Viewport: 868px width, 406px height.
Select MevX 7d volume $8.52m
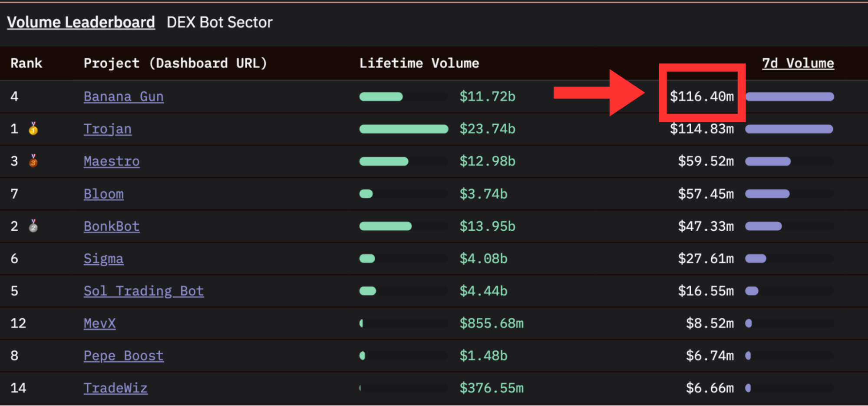pyautogui.click(x=710, y=323)
